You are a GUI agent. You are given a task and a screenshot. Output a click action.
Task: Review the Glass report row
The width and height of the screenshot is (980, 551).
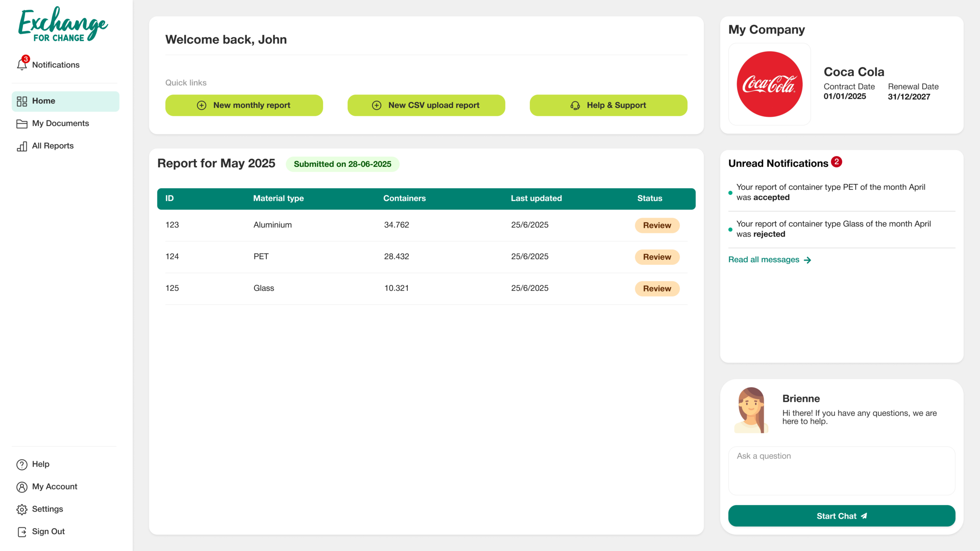click(x=657, y=289)
